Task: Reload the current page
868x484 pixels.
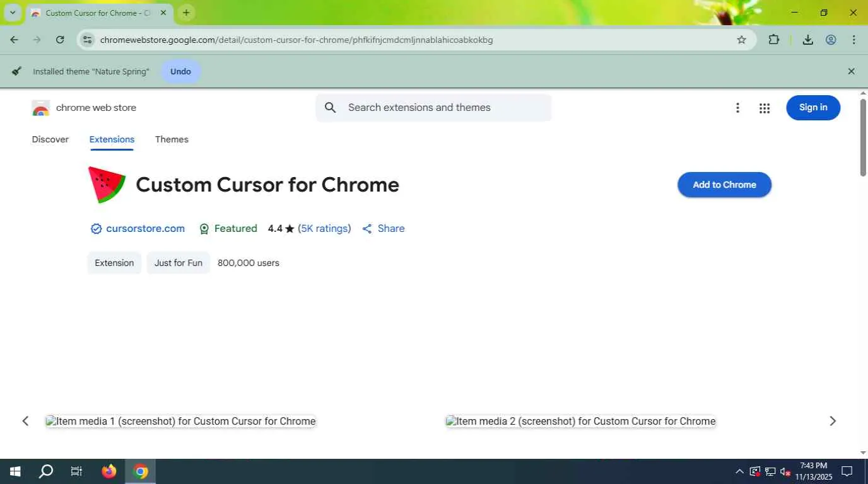Action: coord(60,40)
